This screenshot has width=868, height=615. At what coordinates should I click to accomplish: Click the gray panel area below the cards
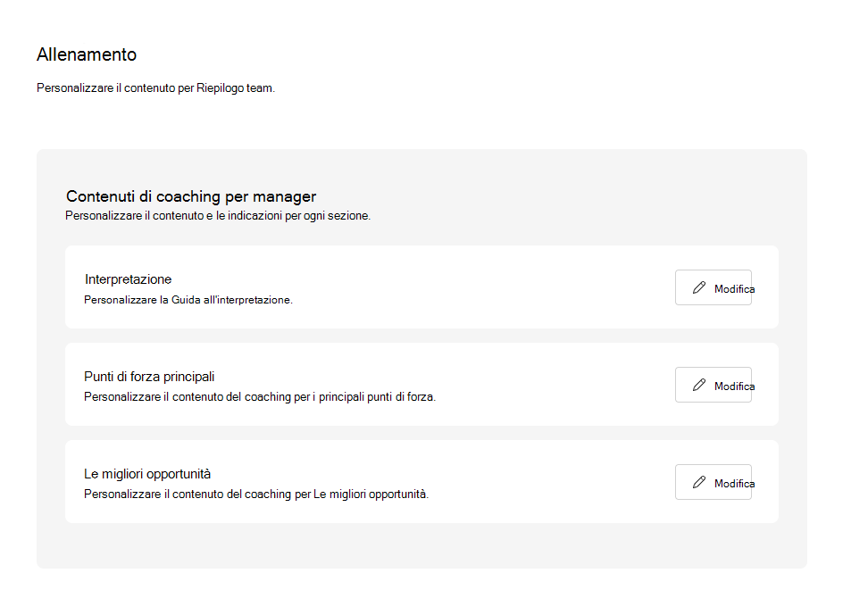point(421,545)
